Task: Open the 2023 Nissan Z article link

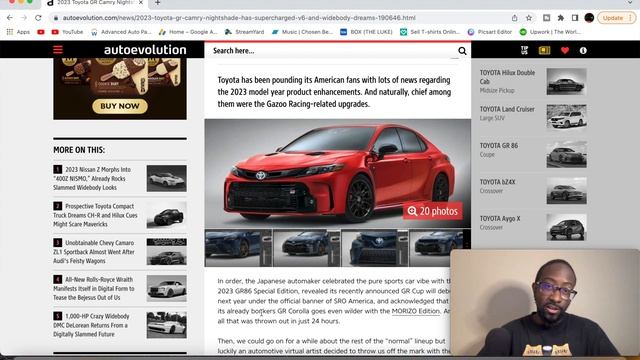Action: point(93,178)
